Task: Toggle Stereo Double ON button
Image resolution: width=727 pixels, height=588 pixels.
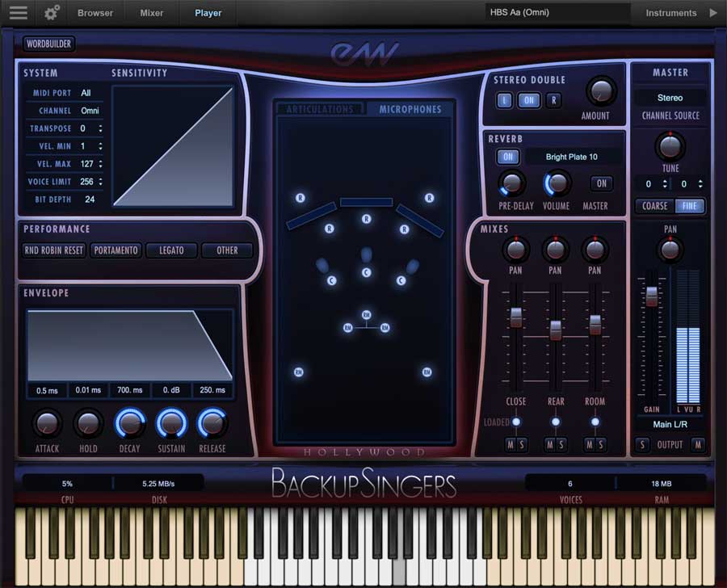Action: (x=529, y=100)
